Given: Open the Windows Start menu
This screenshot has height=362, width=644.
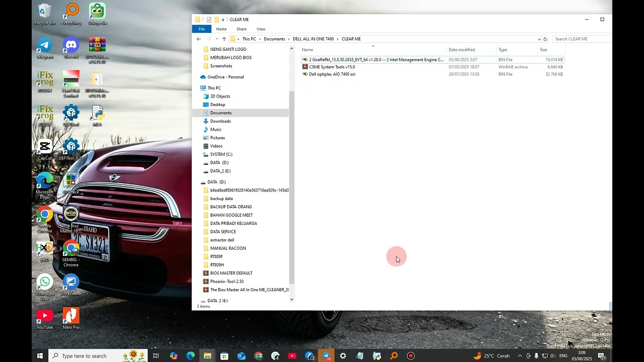Looking at the screenshot, I should coord(40,356).
